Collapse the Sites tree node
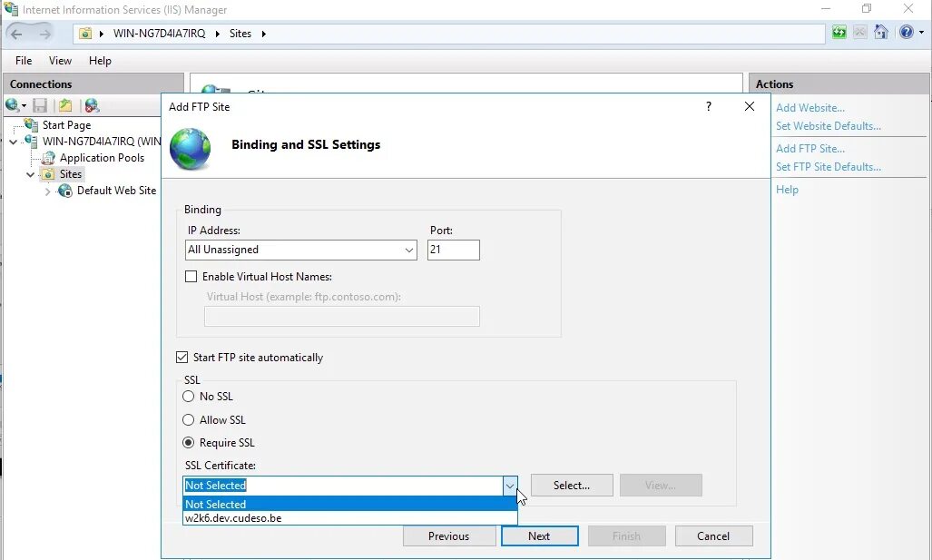This screenshot has height=560, width=932. click(x=30, y=175)
